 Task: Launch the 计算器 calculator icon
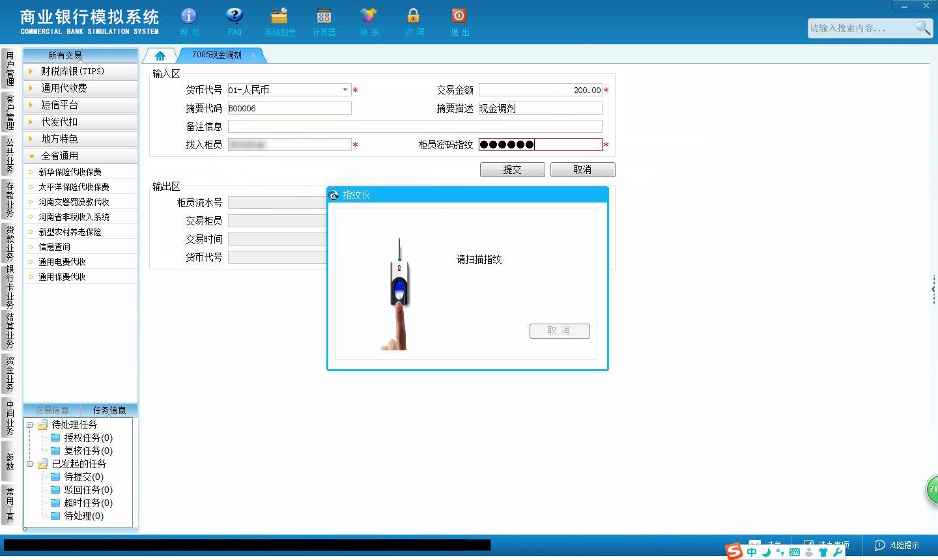[324, 16]
